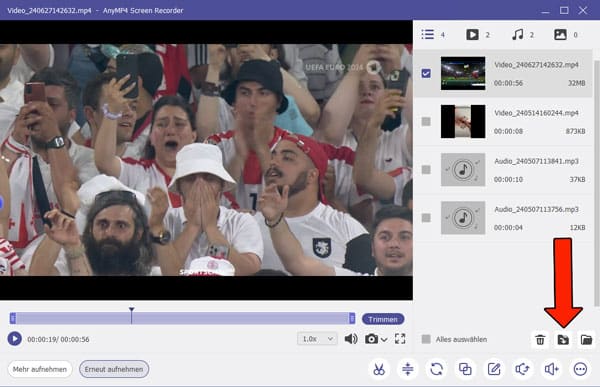
Task: Switch to the audio recordings tab
Action: pyautogui.click(x=518, y=35)
